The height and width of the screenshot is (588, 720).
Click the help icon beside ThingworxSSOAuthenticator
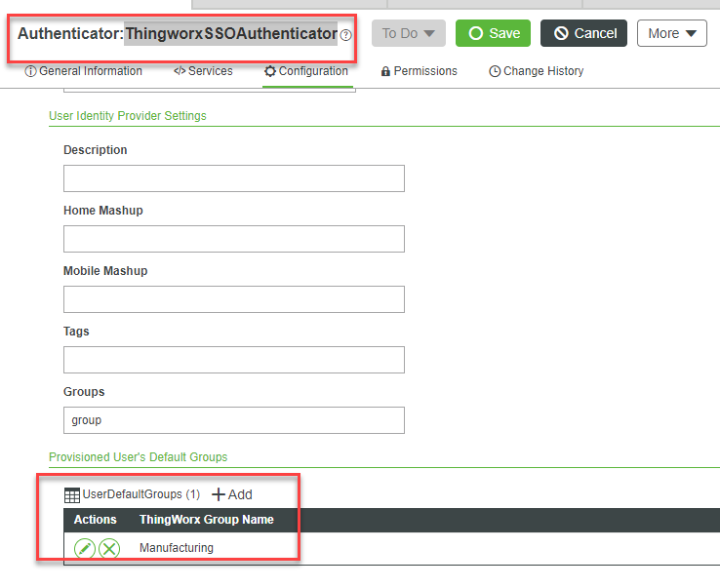point(345,35)
